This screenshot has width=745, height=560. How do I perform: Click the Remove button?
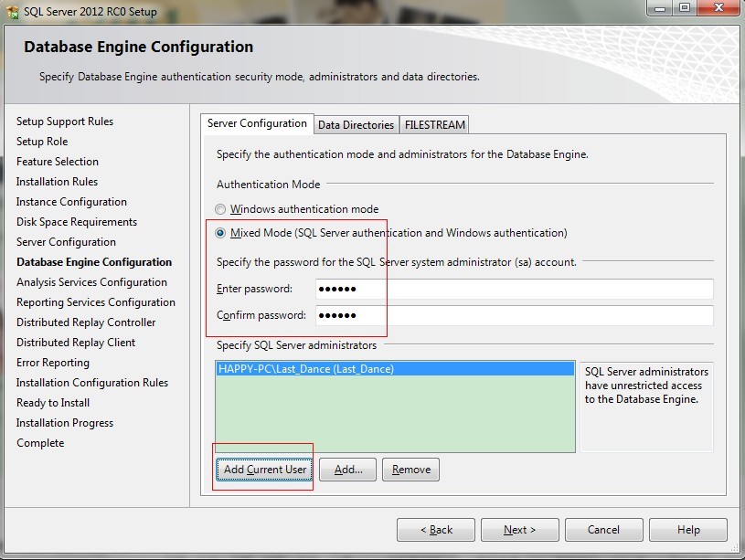pos(411,470)
